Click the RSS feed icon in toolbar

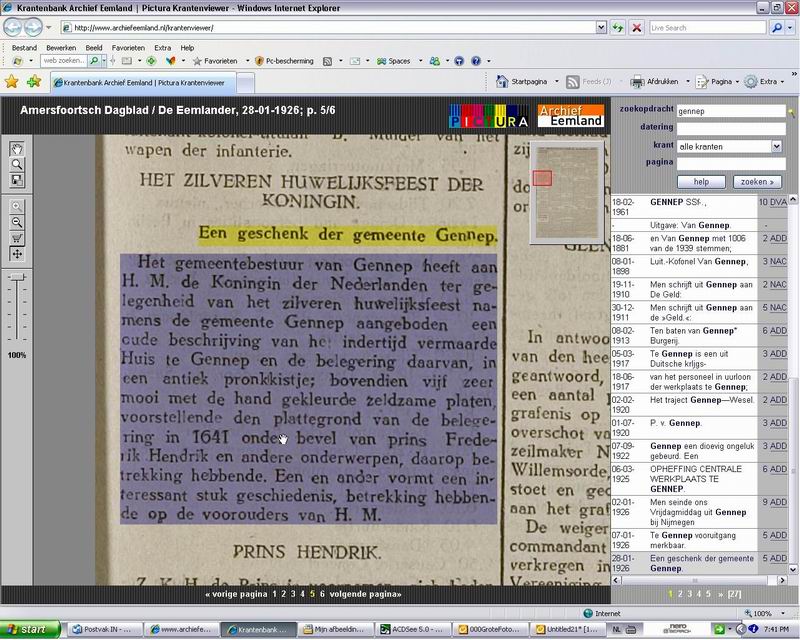click(x=328, y=61)
